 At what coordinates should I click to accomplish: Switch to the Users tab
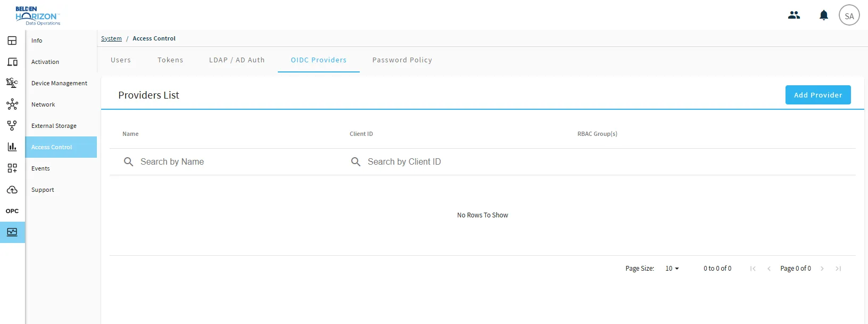[121, 60]
